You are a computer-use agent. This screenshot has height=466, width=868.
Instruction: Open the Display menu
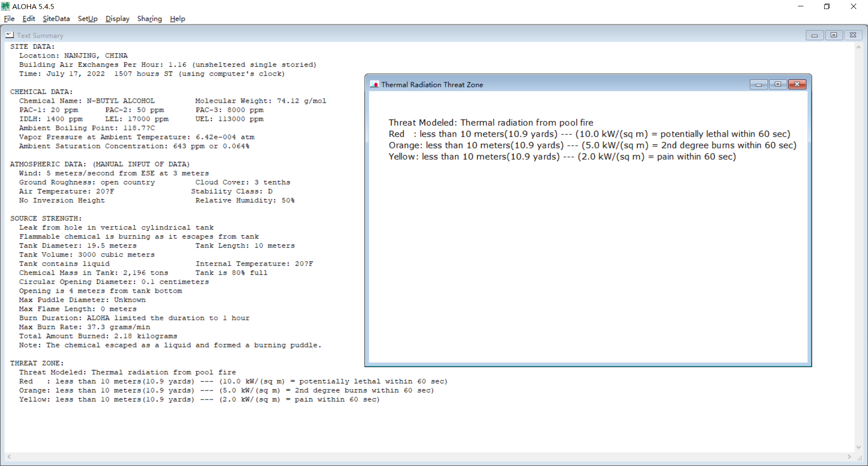(118, 19)
